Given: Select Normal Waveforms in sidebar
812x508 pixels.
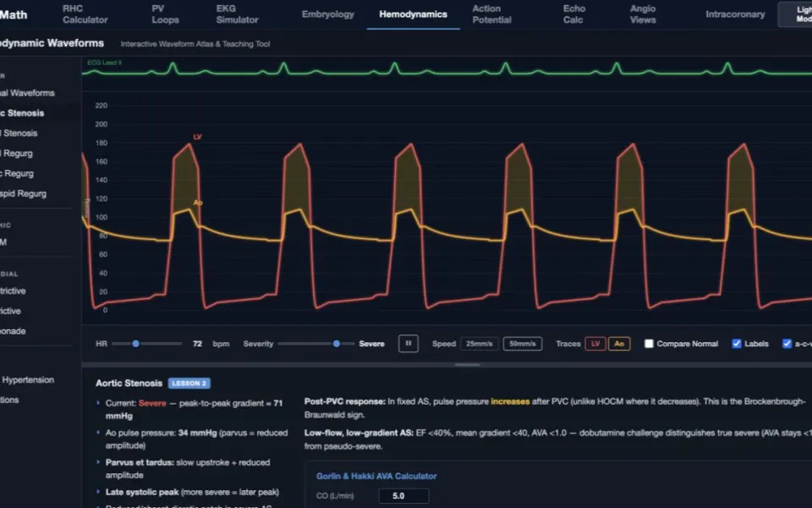Looking at the screenshot, I should pyautogui.click(x=27, y=93).
